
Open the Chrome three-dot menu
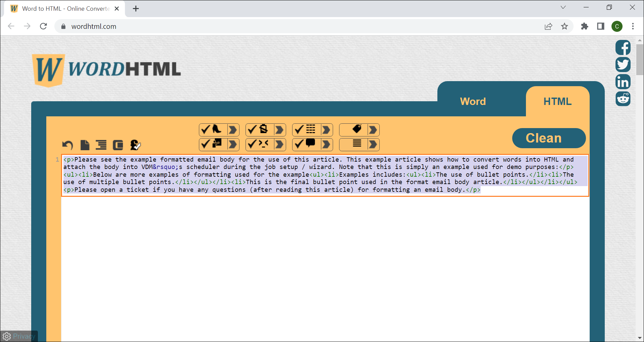coord(633,26)
